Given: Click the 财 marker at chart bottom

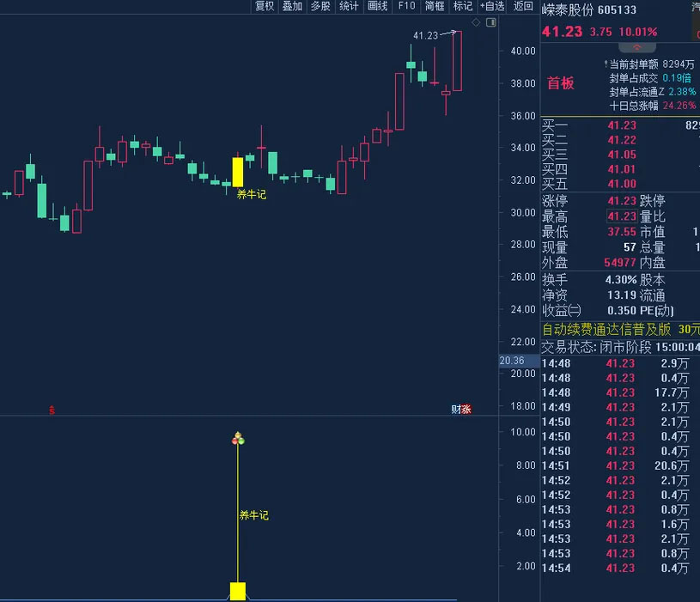Looking at the screenshot, I should (x=456, y=410).
